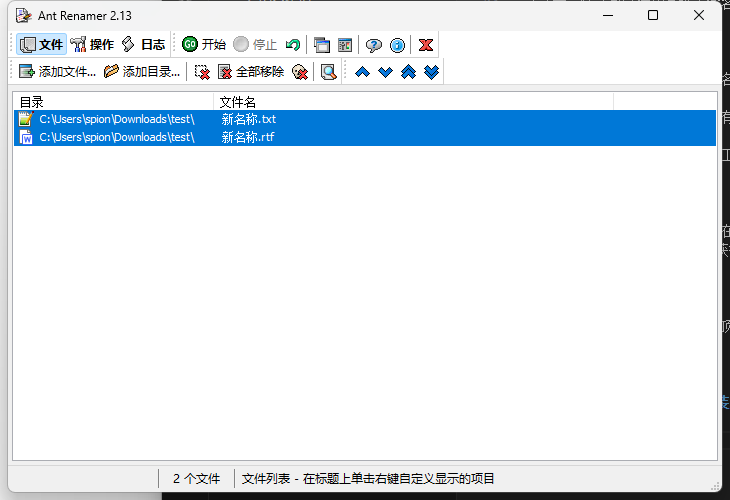Image resolution: width=730 pixels, height=500 pixels.
Task: Open the options settings icon
Action: point(345,45)
